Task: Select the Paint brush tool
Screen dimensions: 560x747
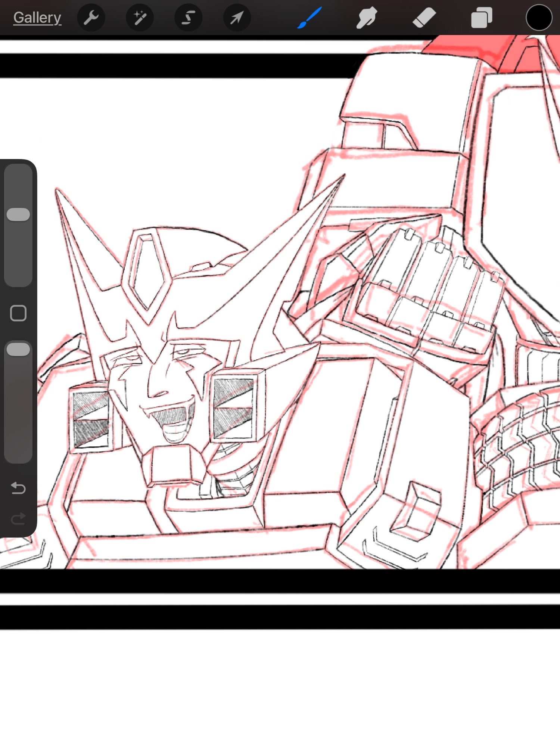Action: pos(309,18)
